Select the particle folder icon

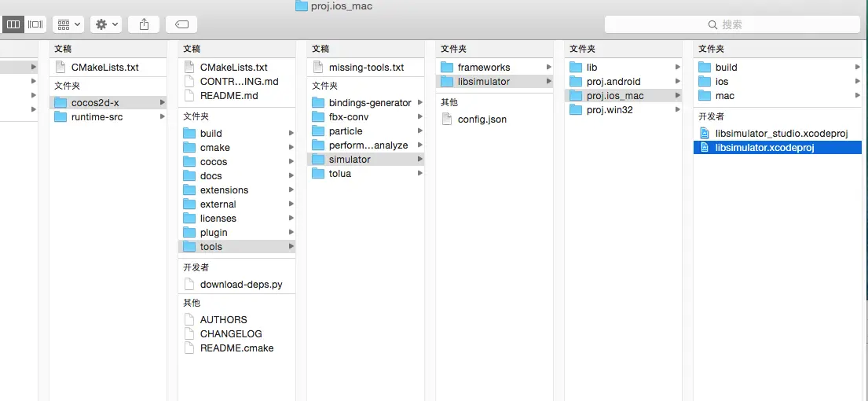click(318, 131)
